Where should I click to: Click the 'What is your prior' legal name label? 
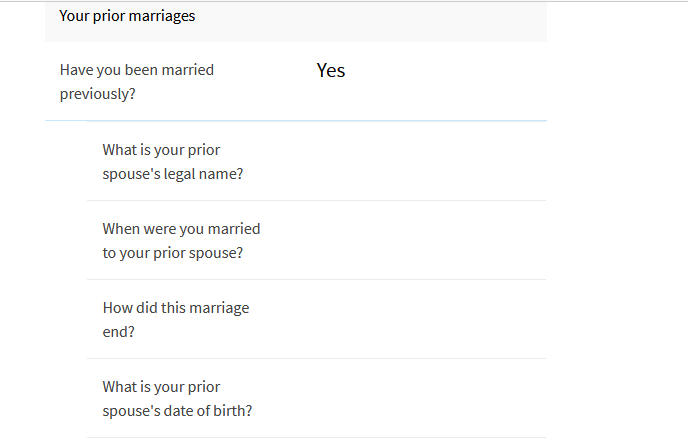161,150
